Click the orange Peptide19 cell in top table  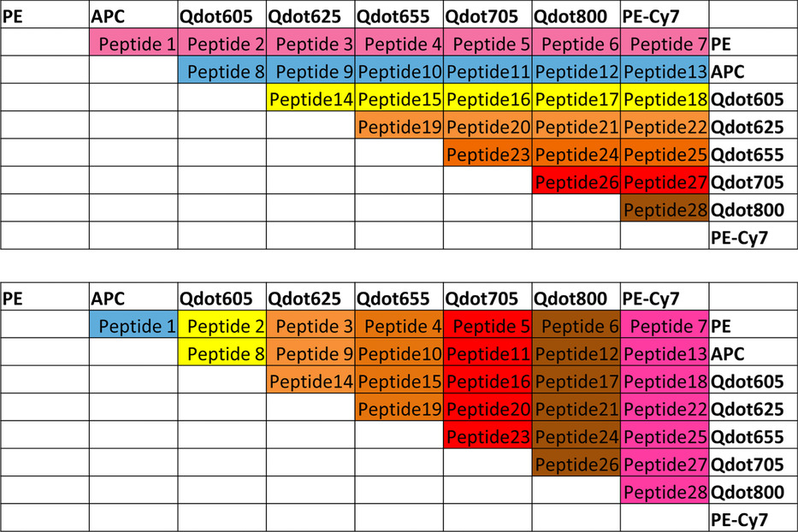(x=399, y=125)
